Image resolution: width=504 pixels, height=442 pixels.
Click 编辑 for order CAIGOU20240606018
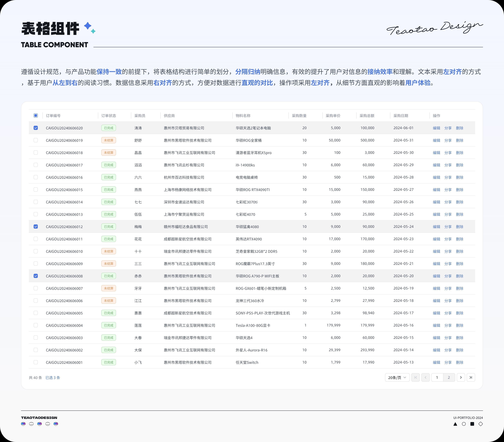coord(436,153)
